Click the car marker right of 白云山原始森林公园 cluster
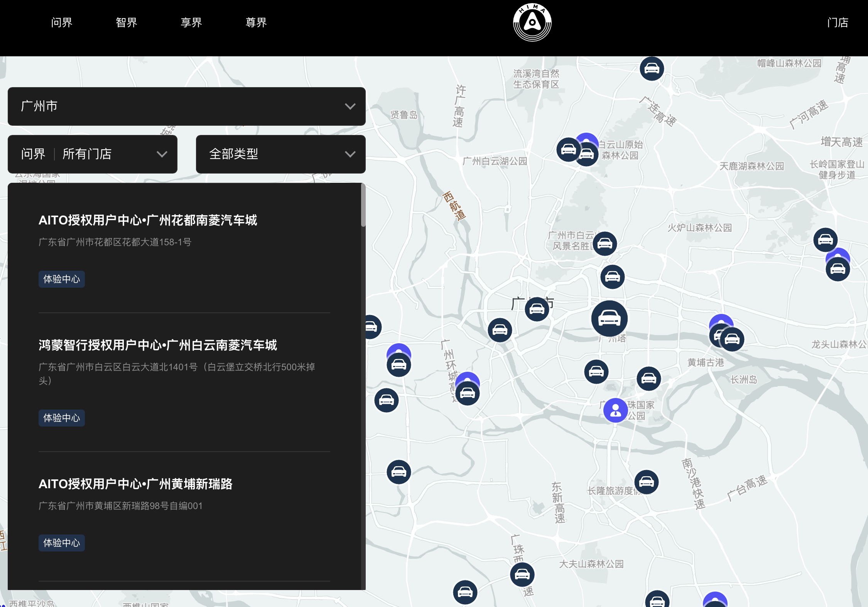868x607 pixels. coord(586,154)
